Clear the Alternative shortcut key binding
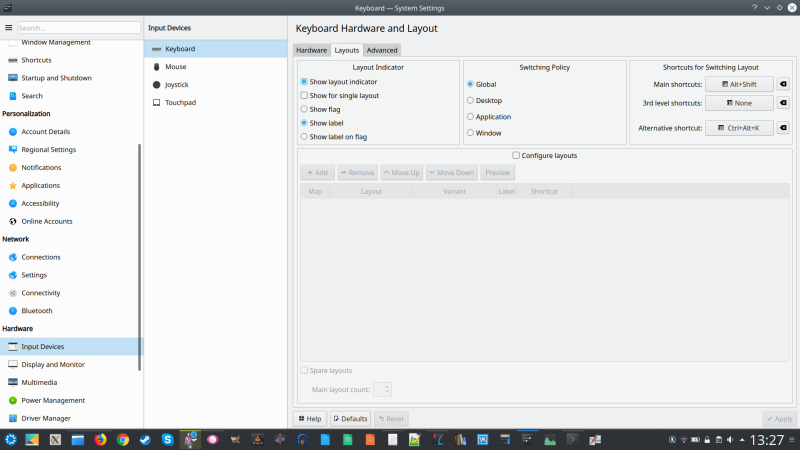Viewport: 800px width, 450px height. point(783,128)
